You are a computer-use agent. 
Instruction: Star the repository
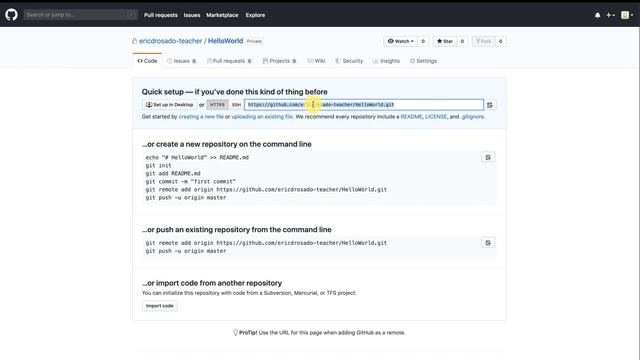(x=444, y=41)
